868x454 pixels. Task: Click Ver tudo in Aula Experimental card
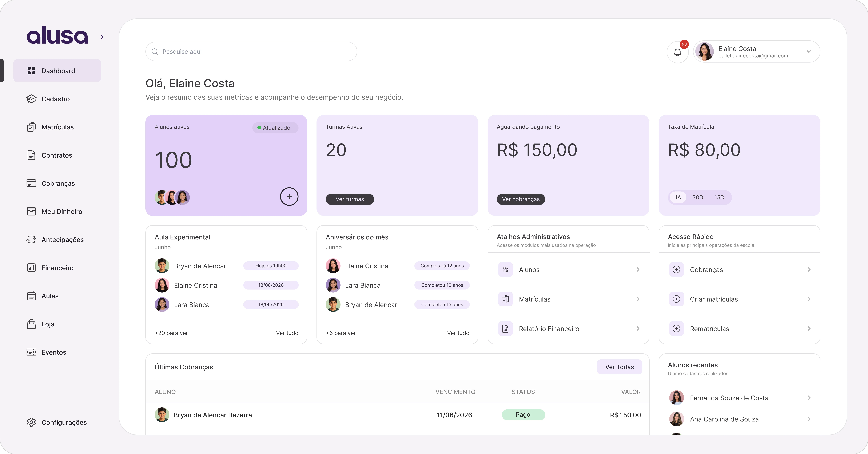[x=287, y=333]
